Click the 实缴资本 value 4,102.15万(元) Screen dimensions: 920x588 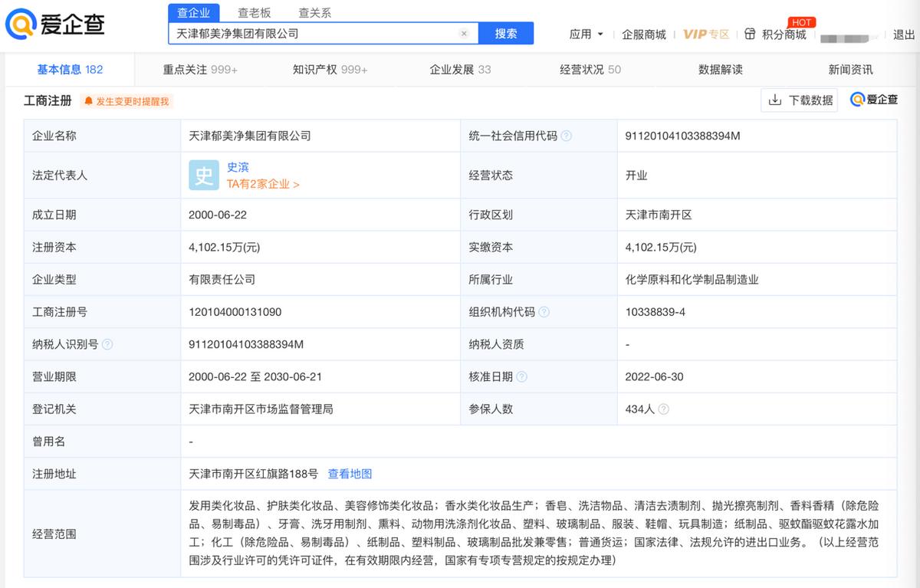(x=661, y=248)
